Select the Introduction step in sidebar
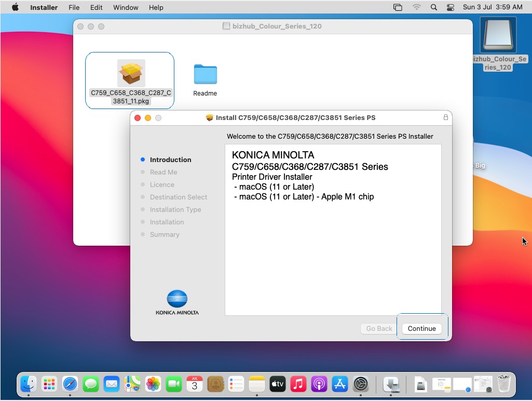 pos(170,159)
